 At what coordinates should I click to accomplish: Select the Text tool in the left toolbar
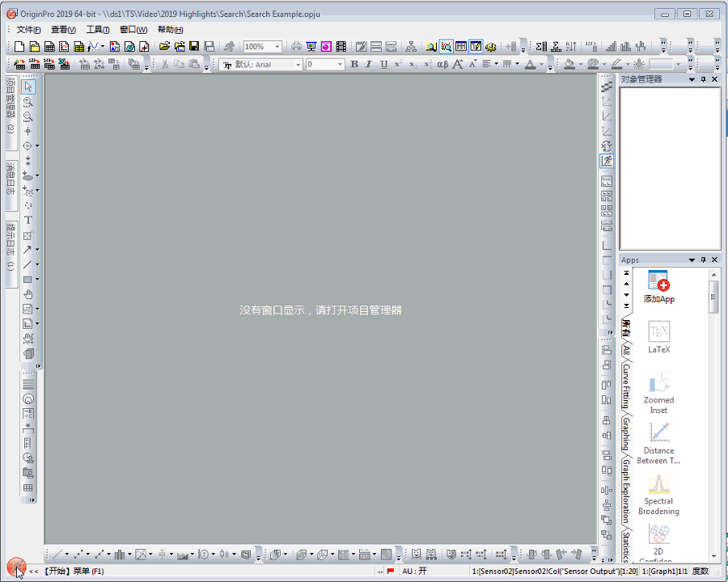(x=28, y=220)
